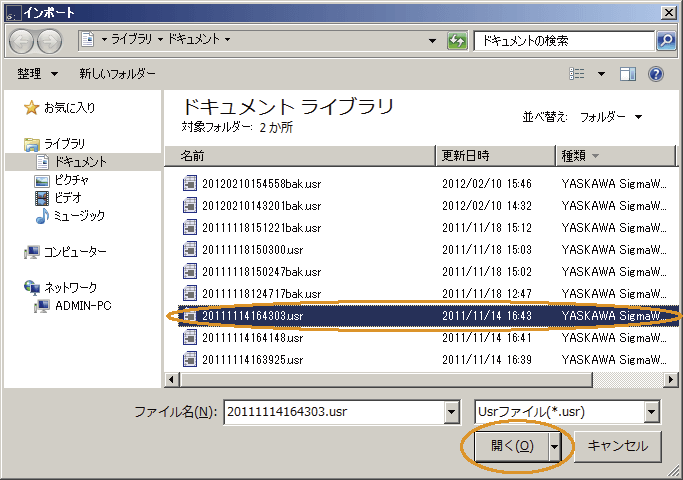Click the Forward navigation arrow button
The height and width of the screenshot is (480, 683).
coord(49,41)
